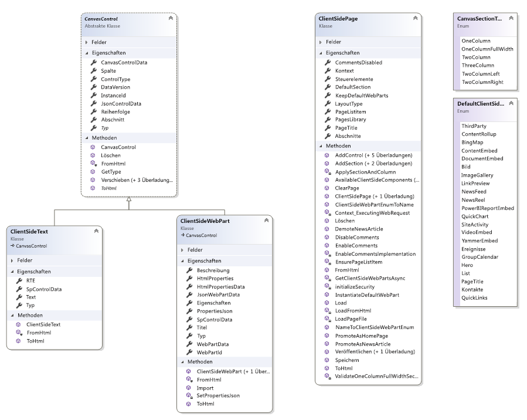527x420 pixels.
Task: Click method cube icon next to GetType
Action: [93, 172]
